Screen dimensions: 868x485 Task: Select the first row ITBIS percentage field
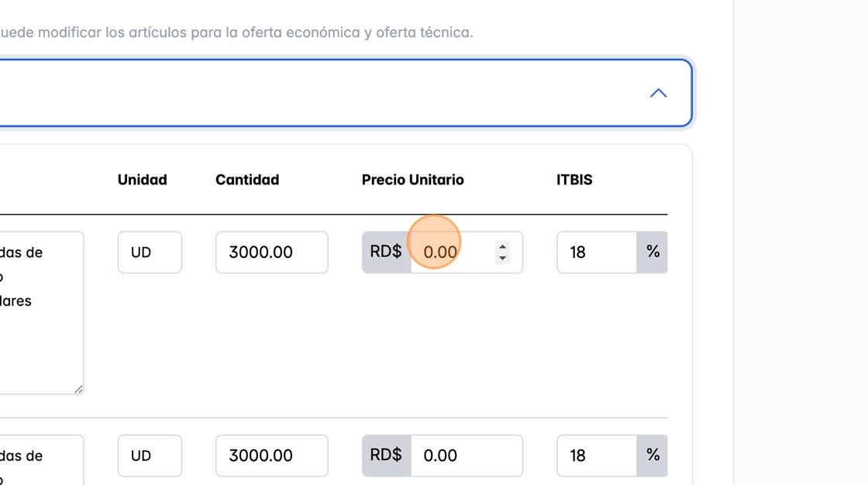[596, 252]
